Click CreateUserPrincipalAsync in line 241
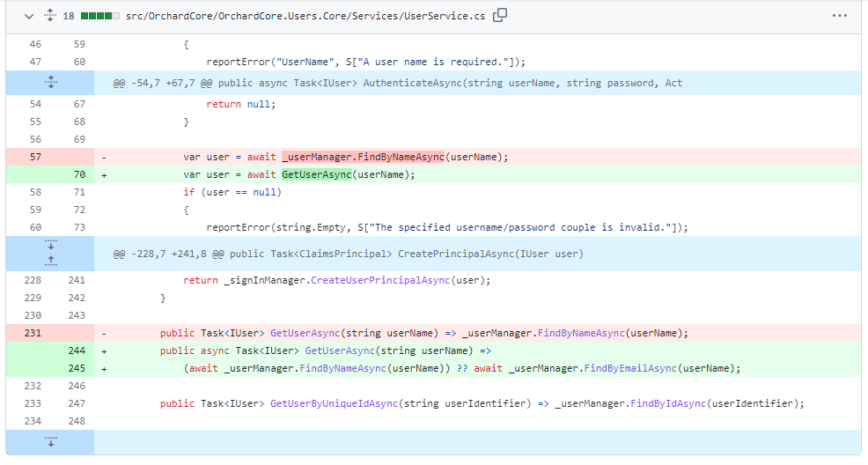 click(x=380, y=281)
